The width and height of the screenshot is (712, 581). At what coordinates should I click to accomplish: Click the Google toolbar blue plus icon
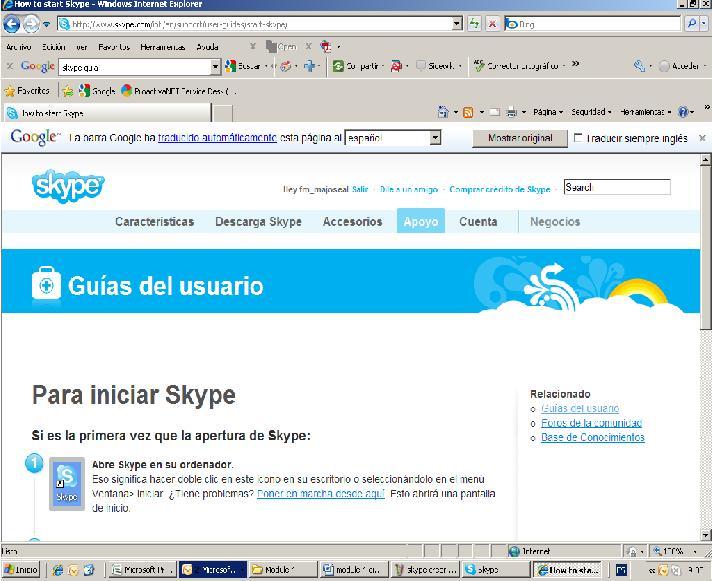[x=310, y=66]
